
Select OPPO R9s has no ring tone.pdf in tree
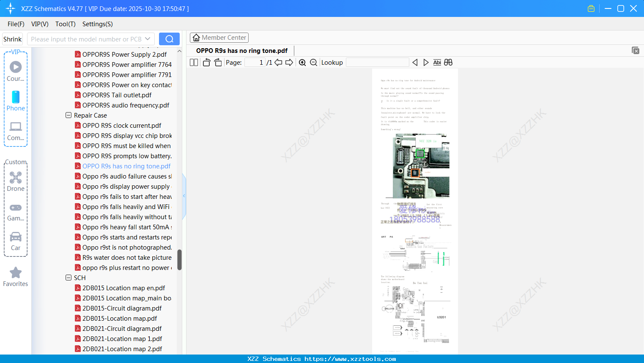click(x=126, y=166)
